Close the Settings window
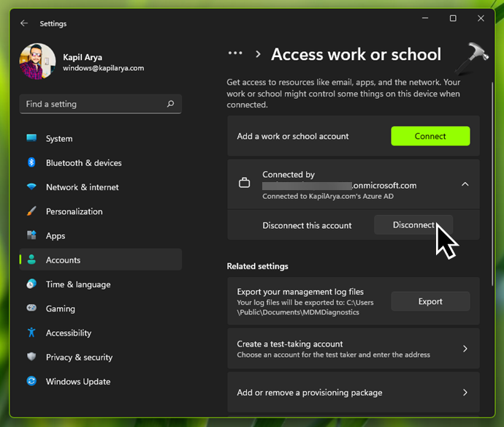Screen dimensions: 504x427 [x=481, y=18]
